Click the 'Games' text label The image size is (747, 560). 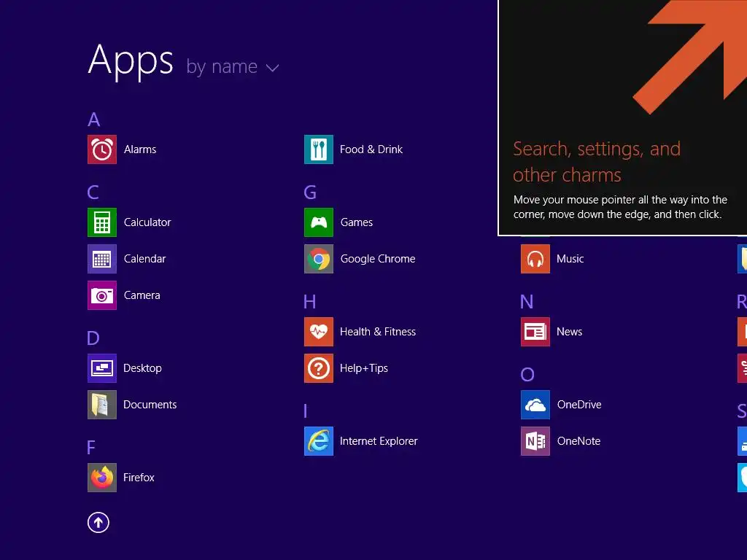coord(357,222)
